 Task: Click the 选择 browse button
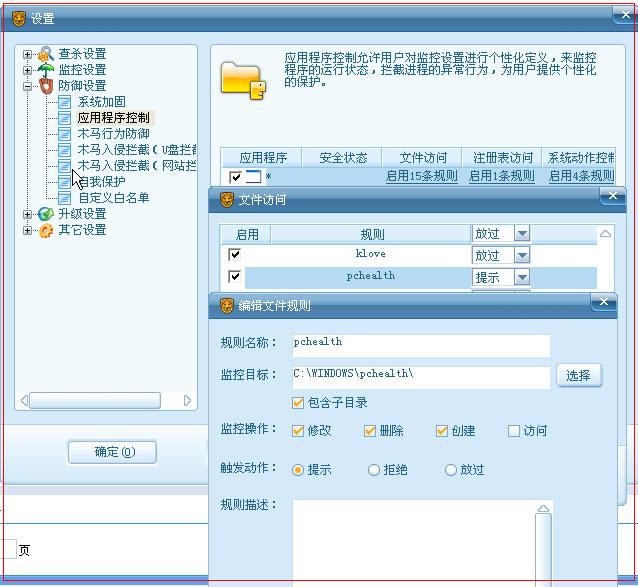click(579, 375)
